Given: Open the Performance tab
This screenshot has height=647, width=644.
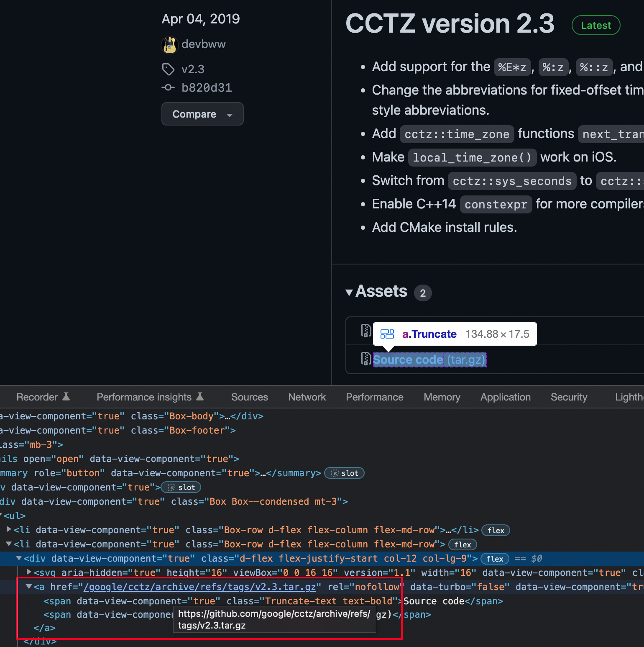Looking at the screenshot, I should pyautogui.click(x=375, y=397).
